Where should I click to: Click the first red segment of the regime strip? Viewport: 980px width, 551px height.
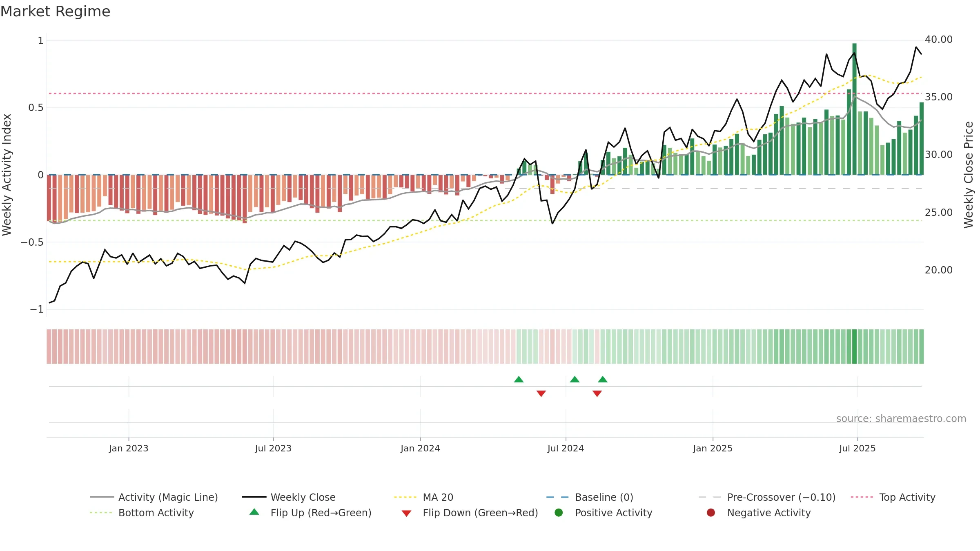tap(49, 347)
